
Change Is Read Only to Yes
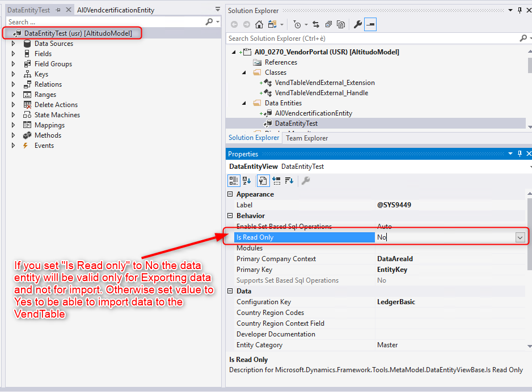click(x=520, y=237)
